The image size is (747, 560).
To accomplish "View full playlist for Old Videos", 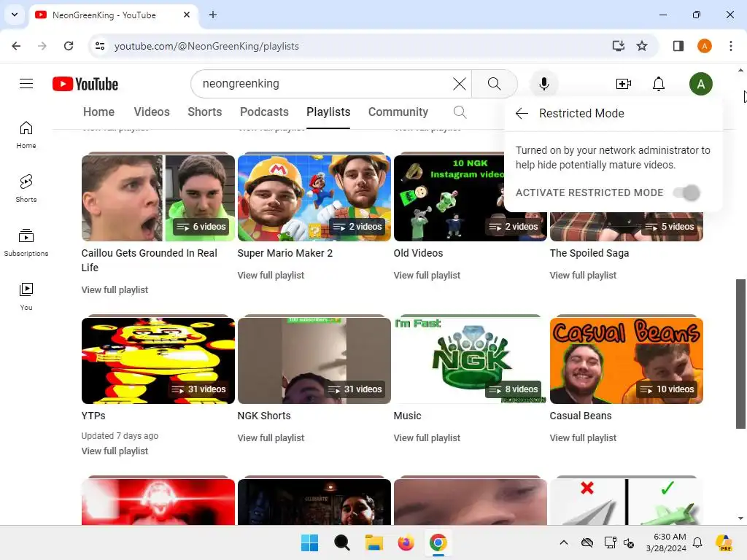I will [427, 275].
